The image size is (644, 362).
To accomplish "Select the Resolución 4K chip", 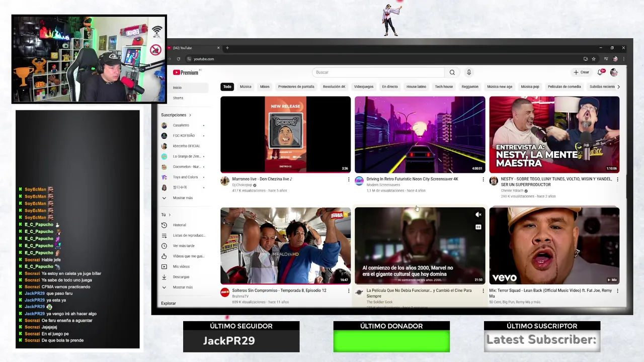I will (x=334, y=86).
